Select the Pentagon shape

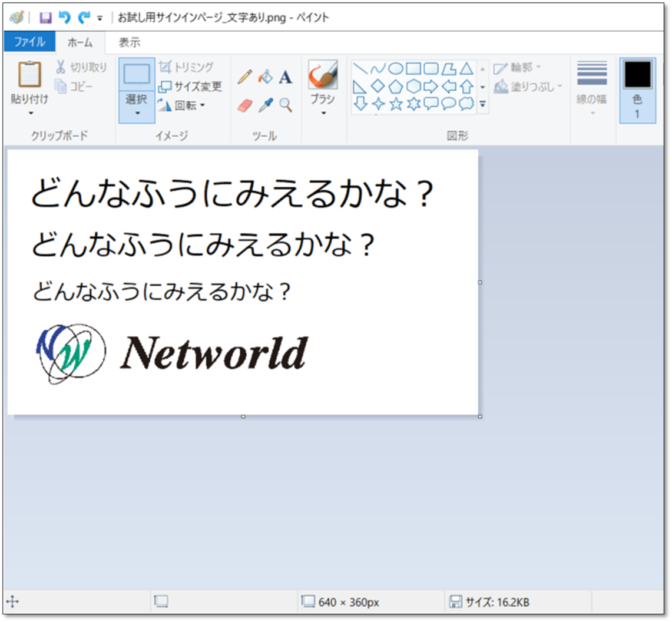coord(396,87)
